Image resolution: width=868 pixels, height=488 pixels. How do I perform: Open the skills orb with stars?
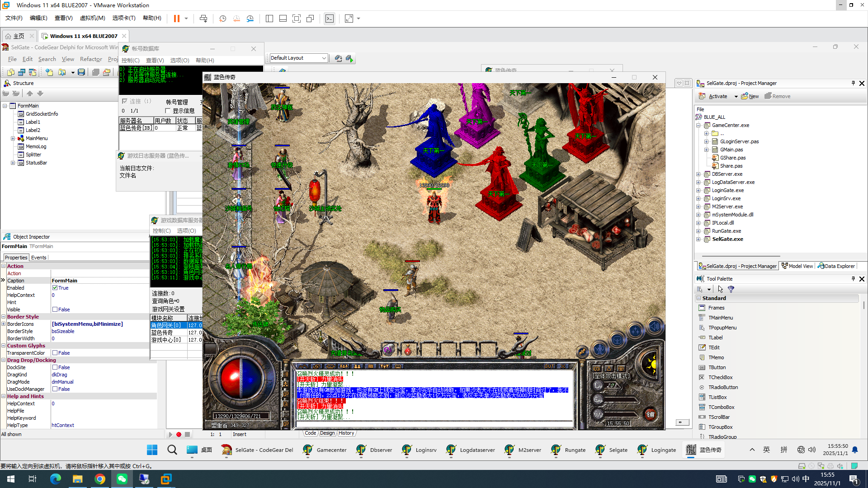point(635,332)
